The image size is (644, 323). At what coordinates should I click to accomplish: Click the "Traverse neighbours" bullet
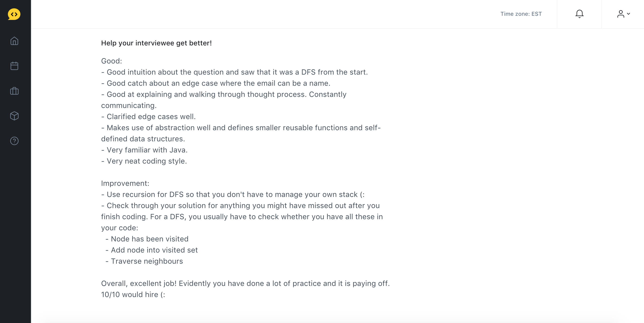tap(144, 261)
